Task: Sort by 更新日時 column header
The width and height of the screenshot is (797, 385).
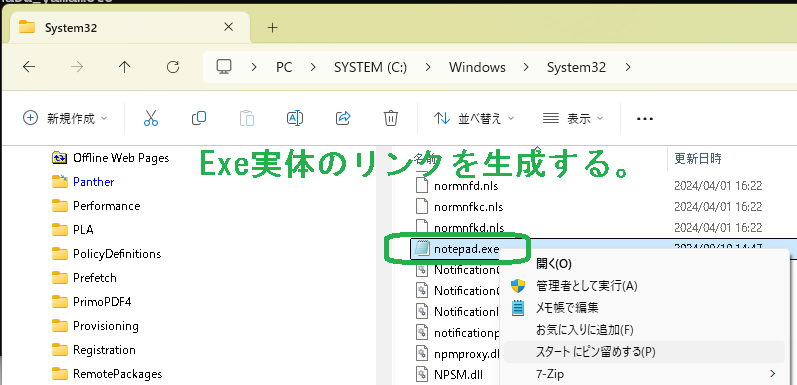Action: tap(697, 158)
